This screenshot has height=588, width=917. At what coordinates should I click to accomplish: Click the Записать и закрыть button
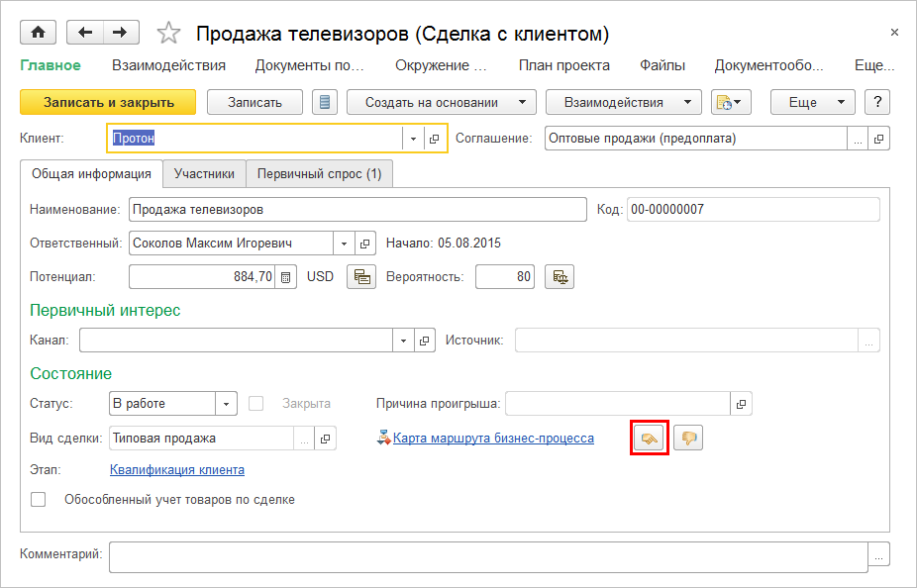coord(108,102)
